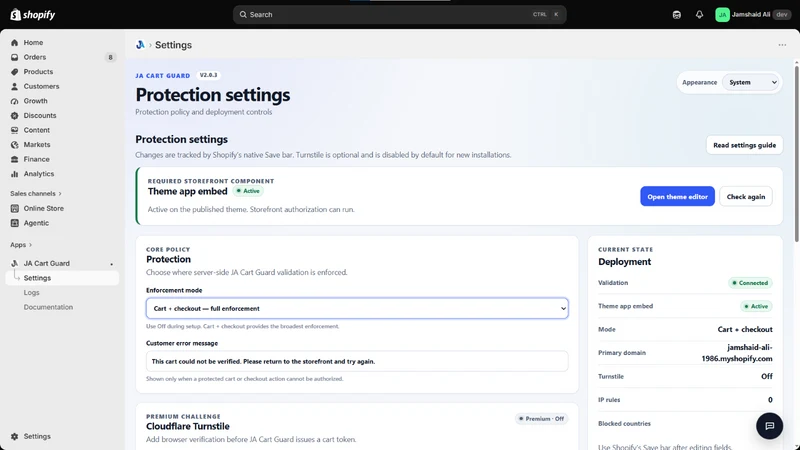Open the Markets globe icon
The height and width of the screenshot is (450, 800).
[14, 145]
